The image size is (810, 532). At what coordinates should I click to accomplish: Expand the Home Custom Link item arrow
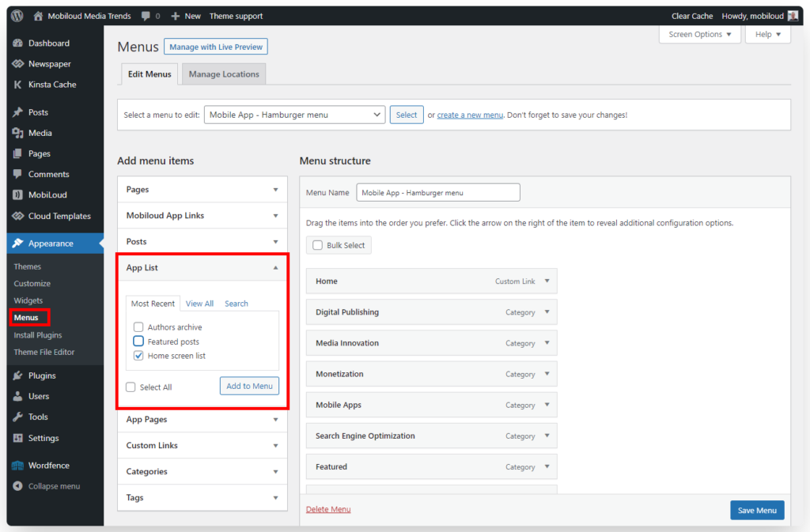coord(547,281)
